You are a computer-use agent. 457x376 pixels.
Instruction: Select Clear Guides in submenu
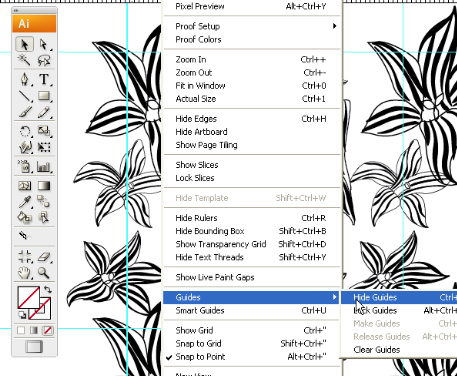coord(399,350)
